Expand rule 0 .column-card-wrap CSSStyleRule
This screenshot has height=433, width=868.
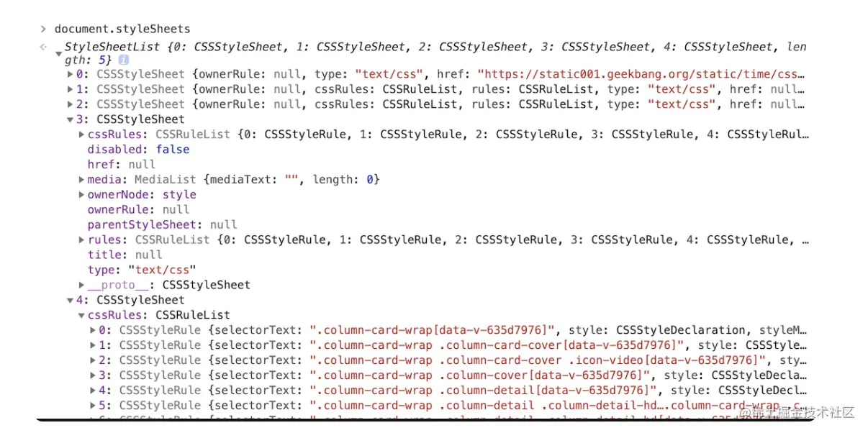tap(93, 330)
